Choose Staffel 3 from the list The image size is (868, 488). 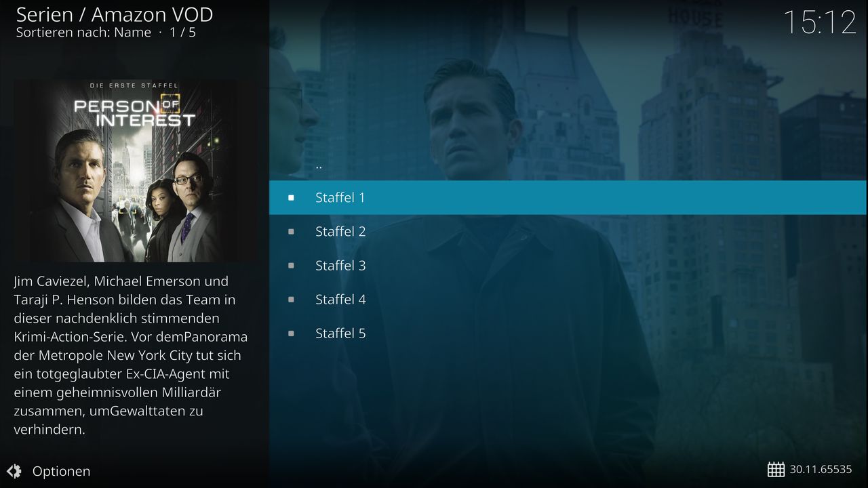point(568,265)
